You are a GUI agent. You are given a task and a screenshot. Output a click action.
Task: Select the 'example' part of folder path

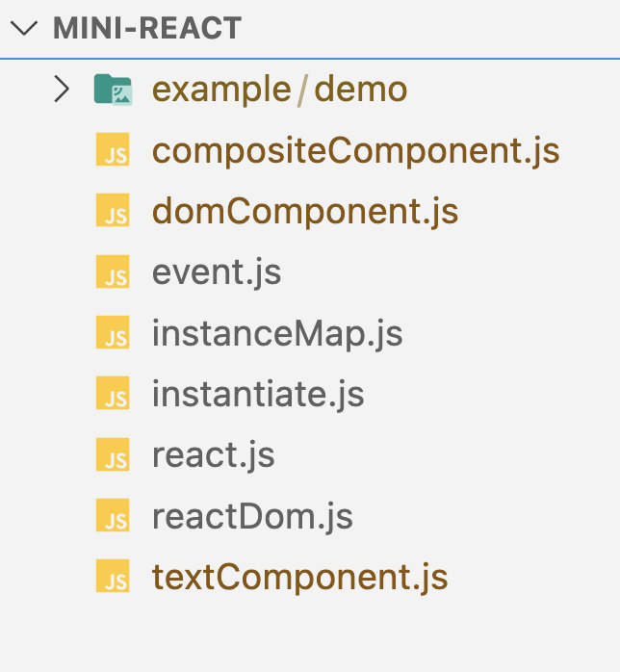pyautogui.click(x=221, y=90)
